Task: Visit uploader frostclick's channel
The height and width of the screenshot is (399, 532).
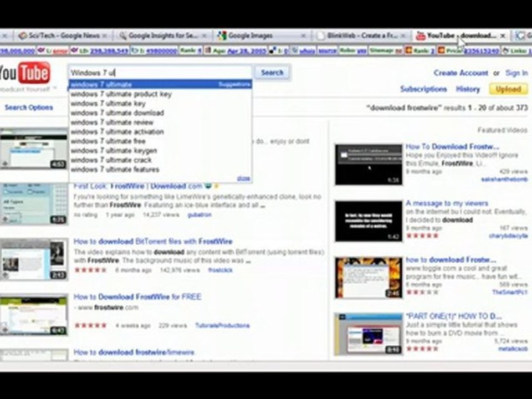Action: coord(220,270)
